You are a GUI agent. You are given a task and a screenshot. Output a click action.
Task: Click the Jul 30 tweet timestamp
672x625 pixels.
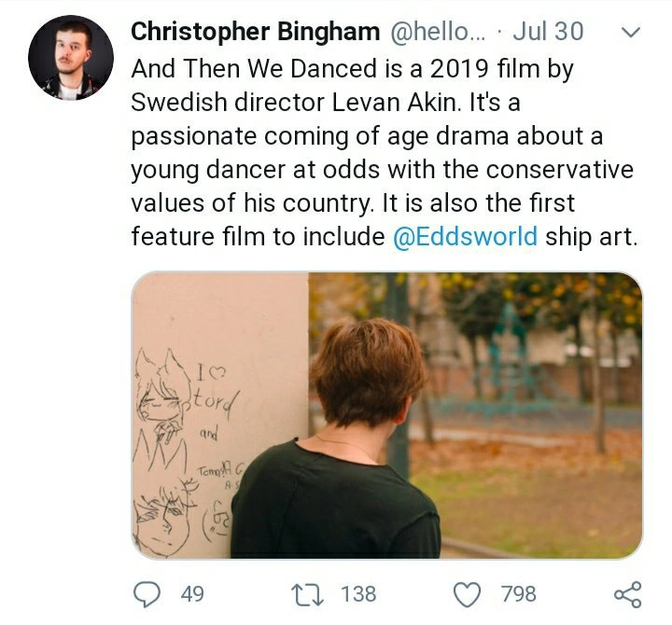(x=548, y=31)
